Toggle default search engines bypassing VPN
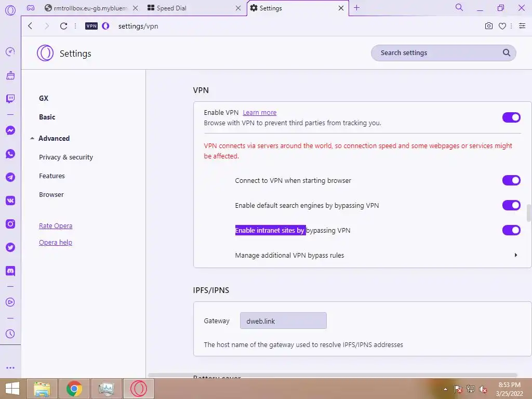This screenshot has width=532, height=399. [511, 205]
